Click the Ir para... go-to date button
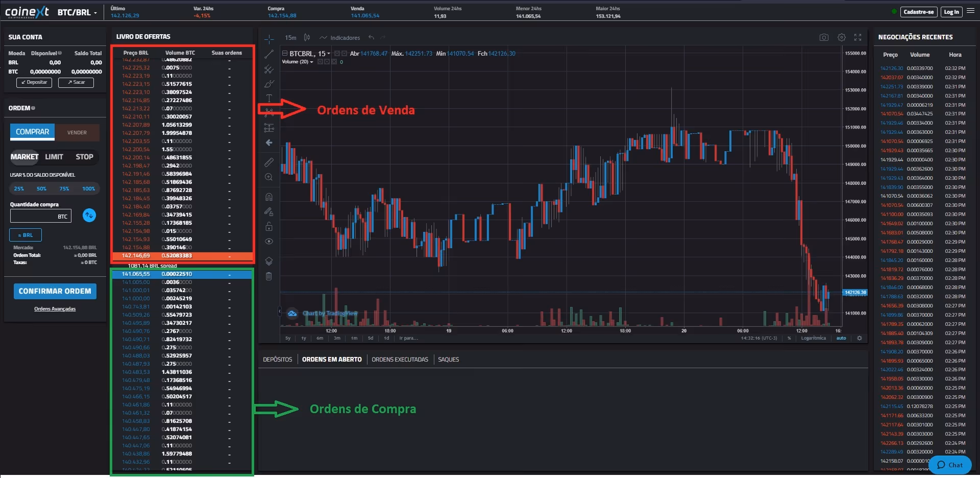The width and height of the screenshot is (980, 478). (x=408, y=338)
